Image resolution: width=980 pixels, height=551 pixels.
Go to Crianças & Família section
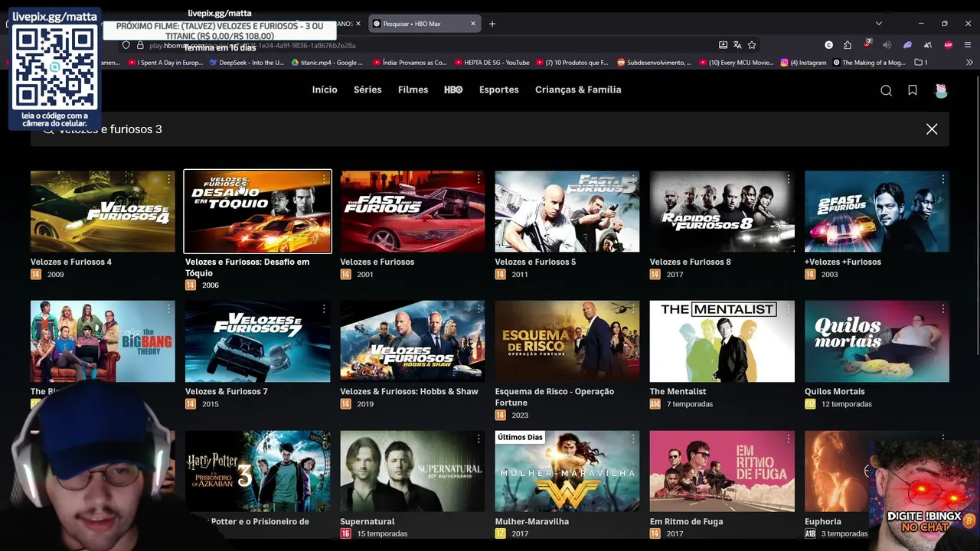(578, 90)
